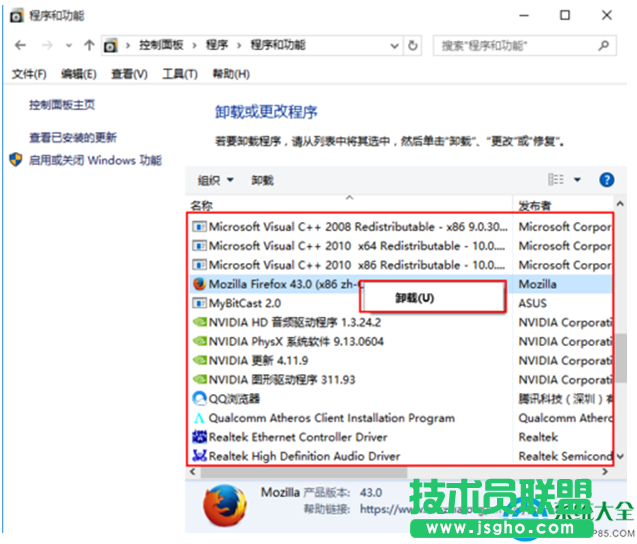The image size is (637, 544).
Task: Open the 文件(F) menu
Action: (29, 74)
